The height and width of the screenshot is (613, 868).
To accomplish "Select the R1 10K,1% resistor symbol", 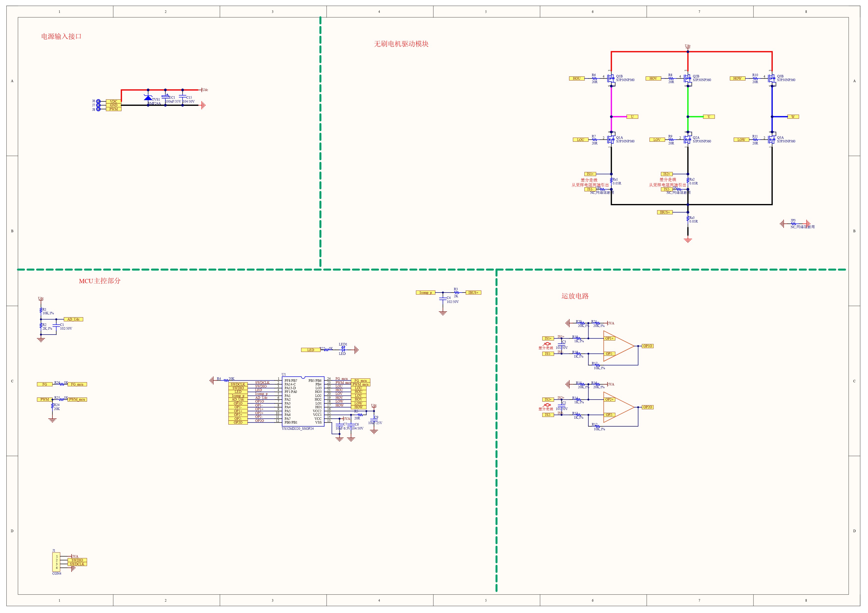I will pos(41,311).
